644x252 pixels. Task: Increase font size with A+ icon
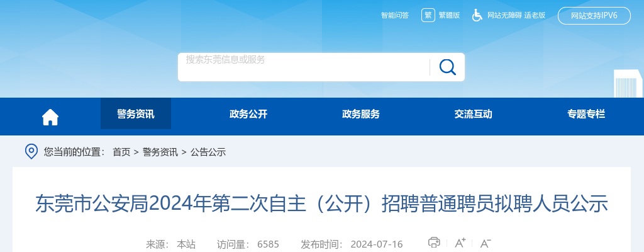[x=460, y=243]
